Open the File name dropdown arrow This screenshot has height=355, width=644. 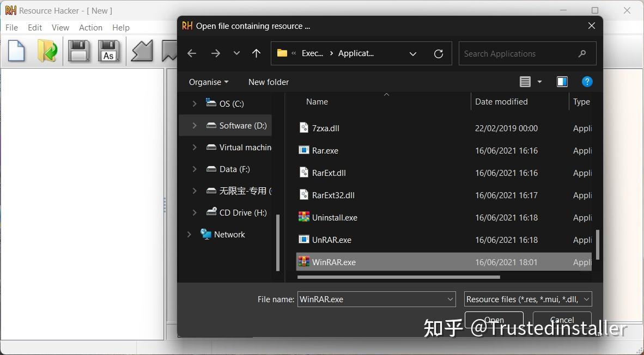(x=450, y=299)
